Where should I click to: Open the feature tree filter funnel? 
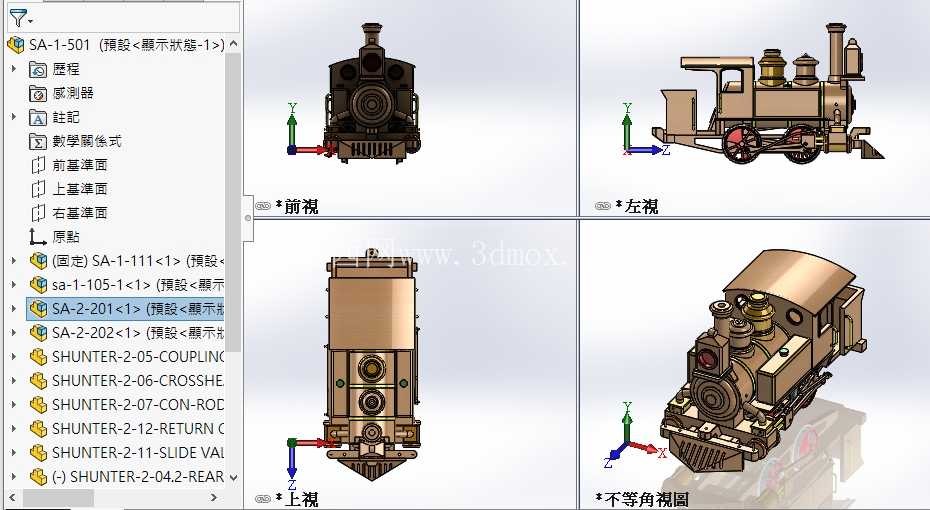(x=18, y=18)
